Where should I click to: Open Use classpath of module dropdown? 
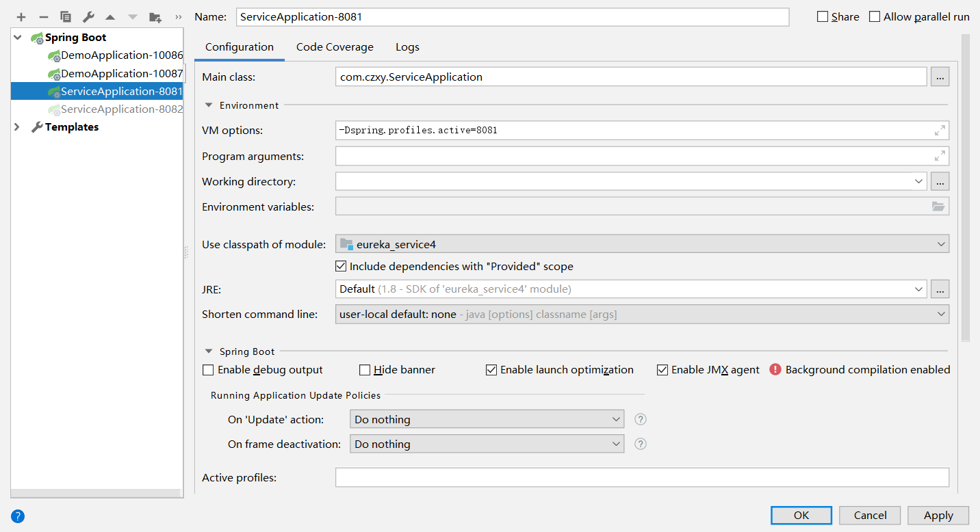pyautogui.click(x=642, y=243)
